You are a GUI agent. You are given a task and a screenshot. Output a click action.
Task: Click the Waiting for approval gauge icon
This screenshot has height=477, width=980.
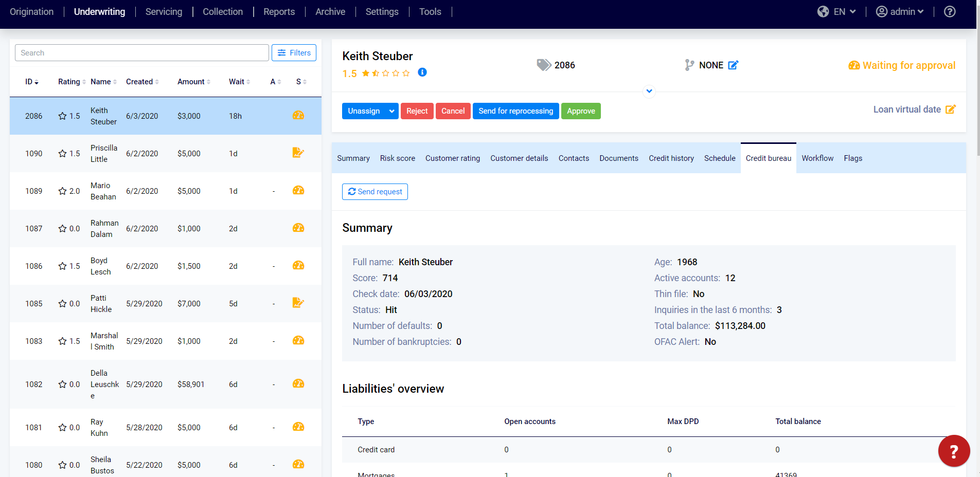(x=854, y=65)
